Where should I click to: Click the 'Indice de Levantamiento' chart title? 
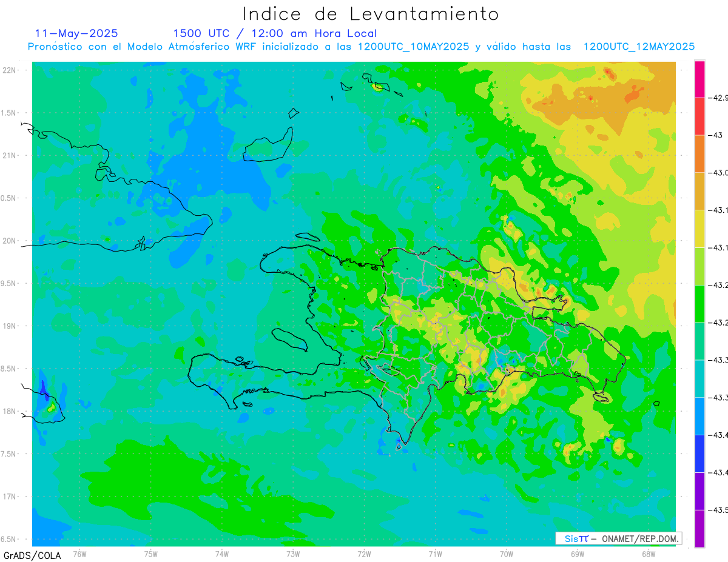point(371,14)
